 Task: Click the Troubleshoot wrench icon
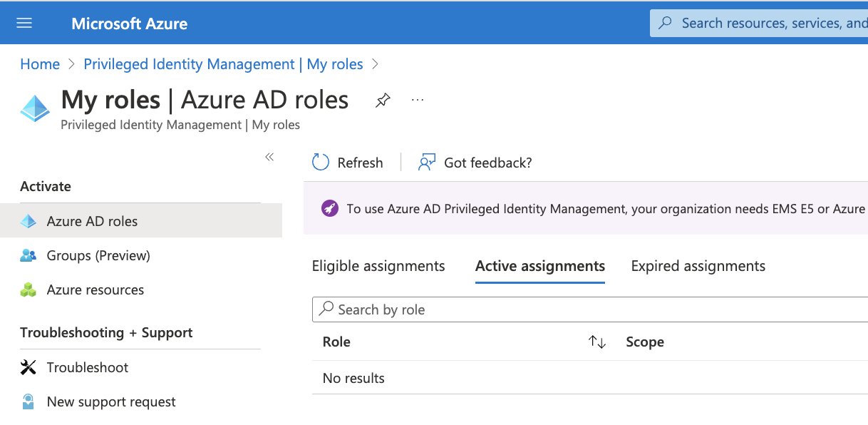[29, 367]
